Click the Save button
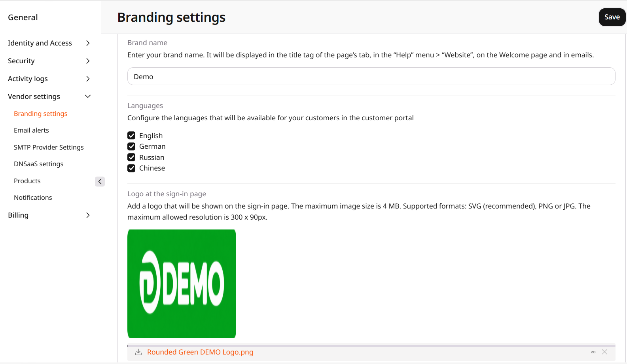627x364 pixels. point(612,17)
